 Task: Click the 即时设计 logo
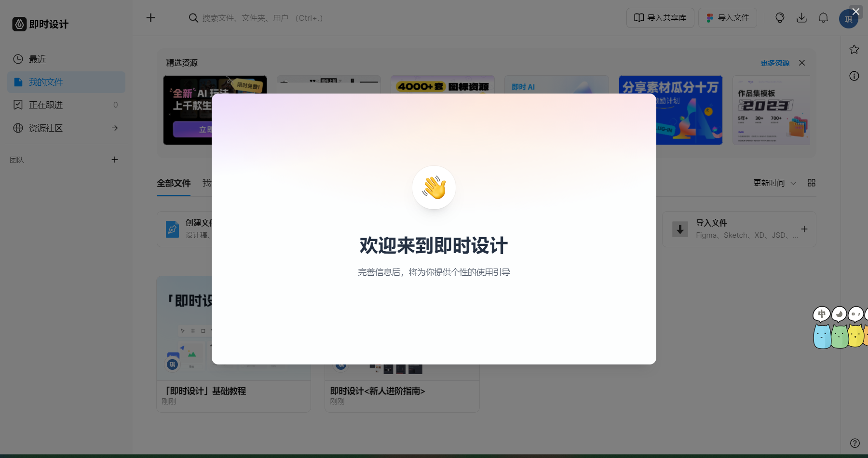coord(41,24)
